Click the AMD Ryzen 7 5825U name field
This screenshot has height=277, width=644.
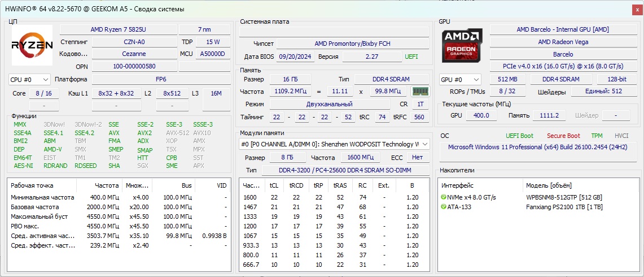(x=117, y=29)
